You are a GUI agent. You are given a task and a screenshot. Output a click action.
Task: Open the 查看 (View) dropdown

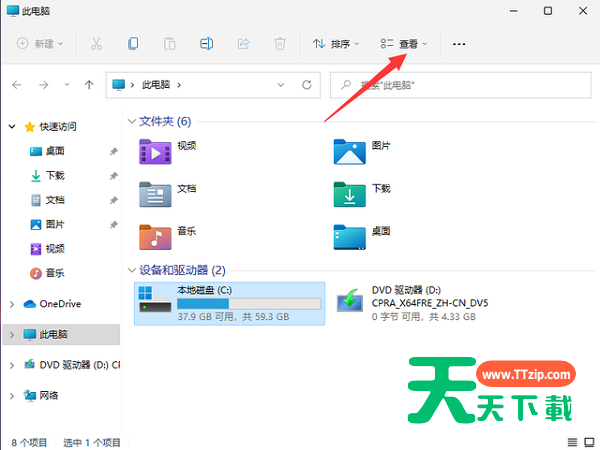[404, 44]
